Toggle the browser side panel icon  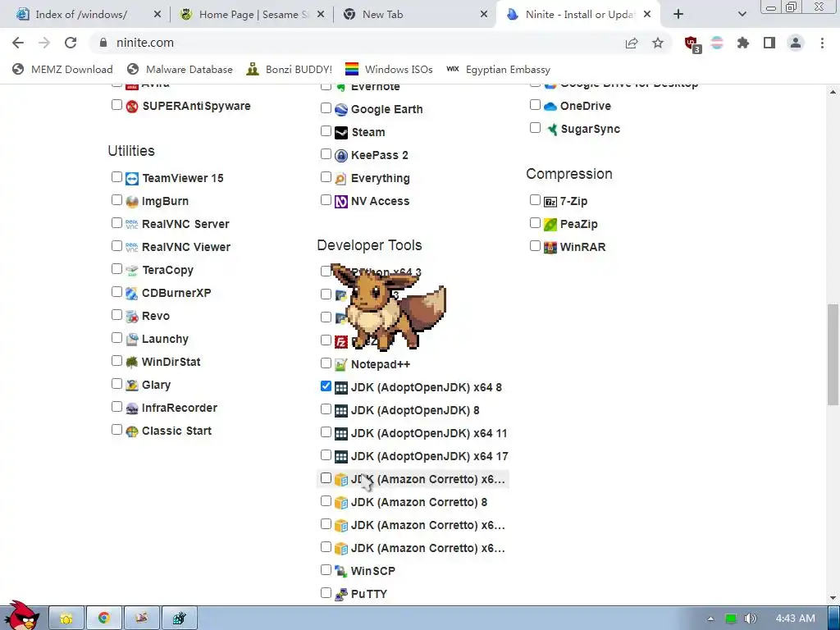pos(769,43)
